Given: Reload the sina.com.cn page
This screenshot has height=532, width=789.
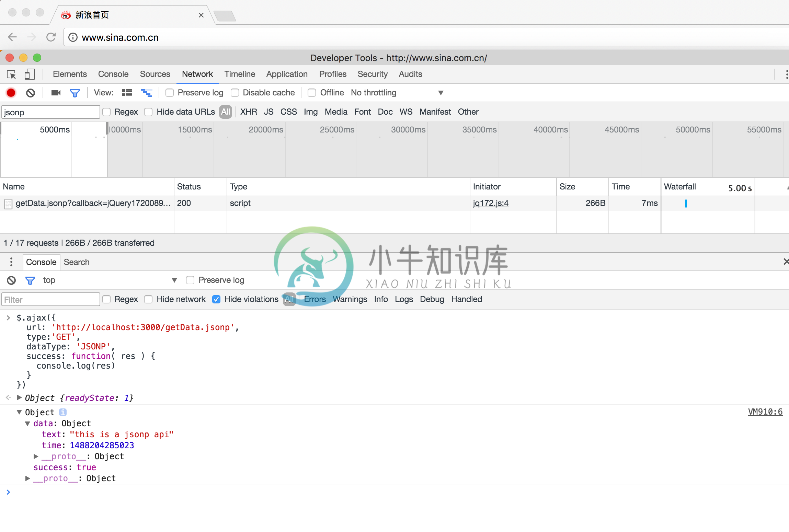Looking at the screenshot, I should pyautogui.click(x=51, y=37).
